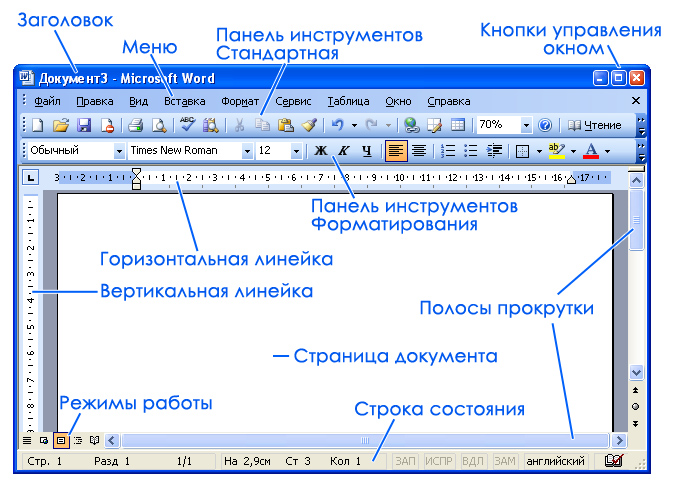Select Print Layout view button

point(61,441)
